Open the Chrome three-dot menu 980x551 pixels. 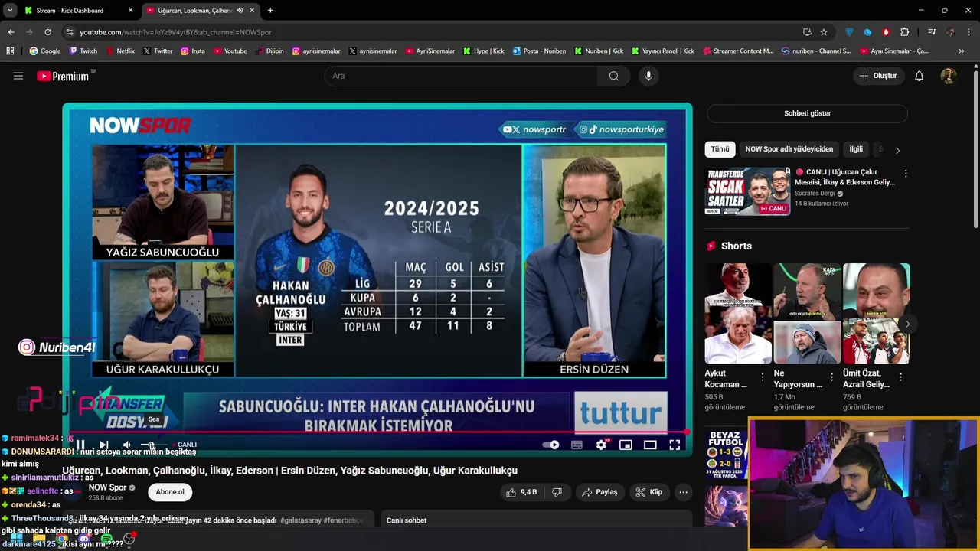pos(969,32)
